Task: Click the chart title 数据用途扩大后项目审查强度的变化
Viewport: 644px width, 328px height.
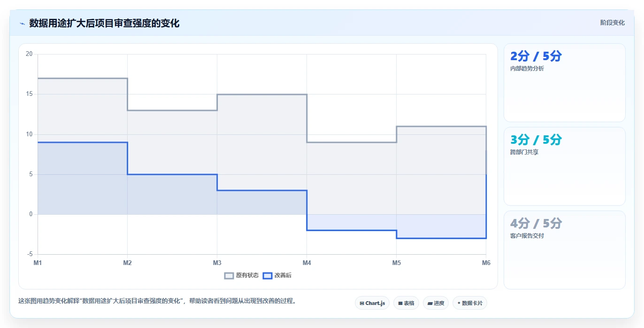Action: click(104, 23)
